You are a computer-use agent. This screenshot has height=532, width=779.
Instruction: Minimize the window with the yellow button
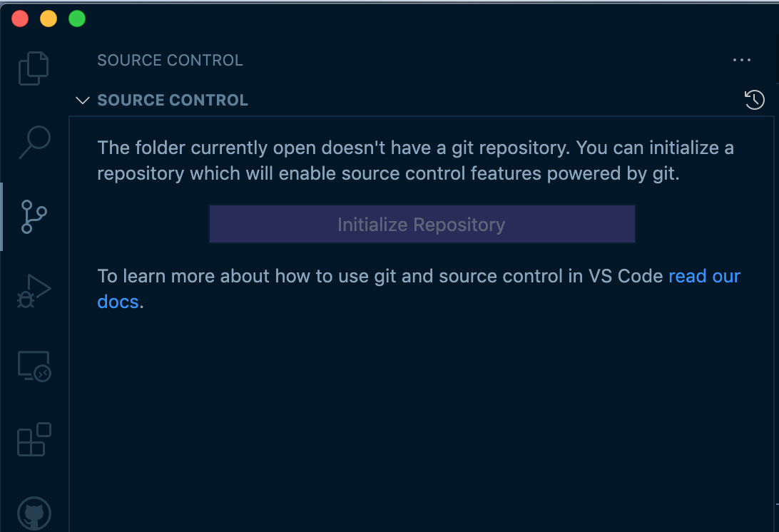coord(49,19)
